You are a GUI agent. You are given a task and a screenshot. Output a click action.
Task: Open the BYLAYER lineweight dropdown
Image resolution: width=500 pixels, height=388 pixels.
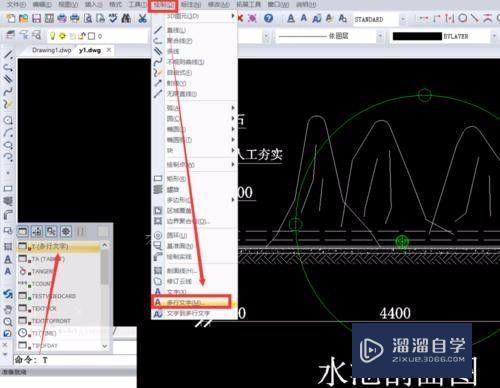[494, 36]
